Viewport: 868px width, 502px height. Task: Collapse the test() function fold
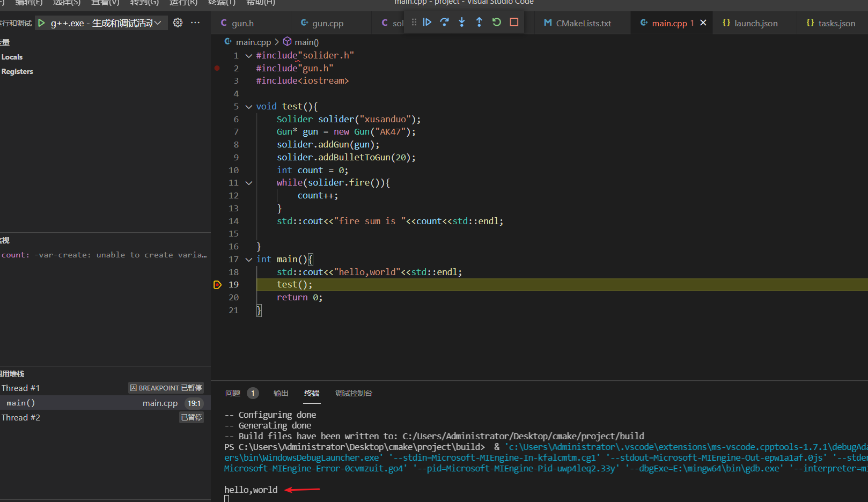click(x=249, y=107)
